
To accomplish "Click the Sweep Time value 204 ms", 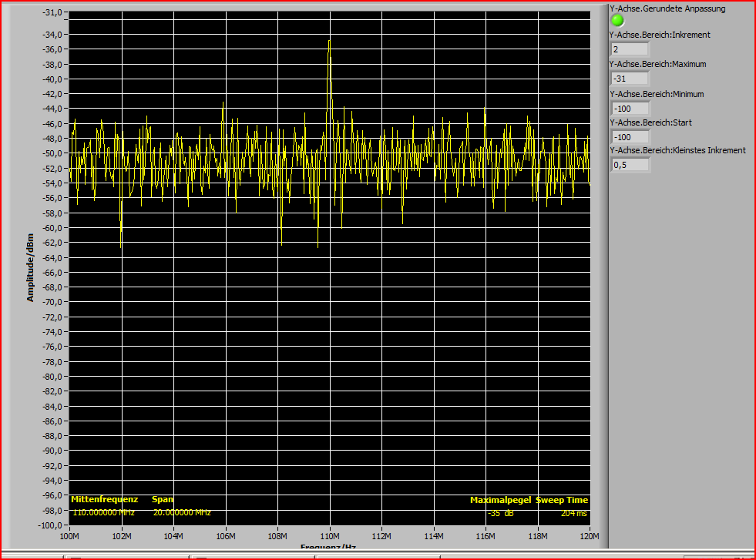I will click(573, 512).
